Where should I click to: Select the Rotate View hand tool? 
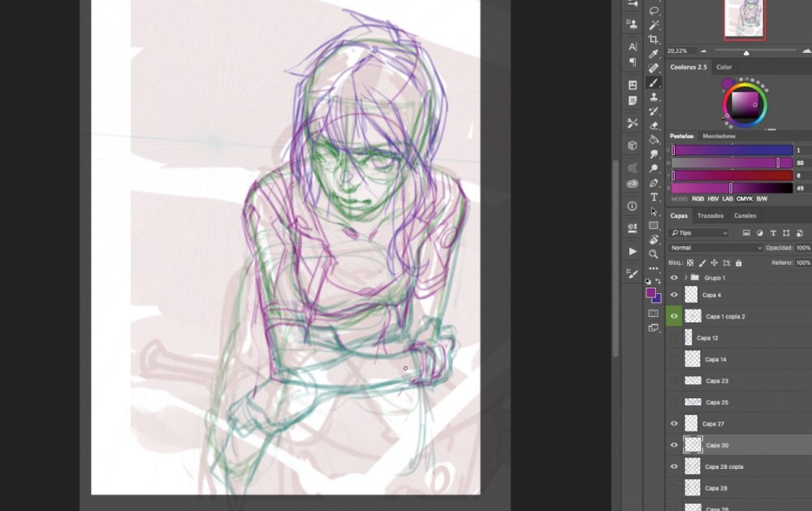pos(654,240)
